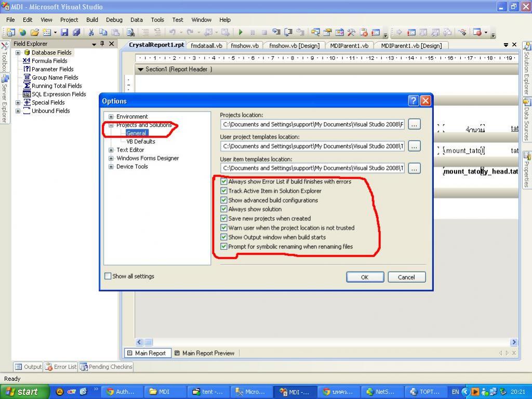The height and width of the screenshot is (399, 532).
Task: Open the Build menu
Action: pos(92,20)
